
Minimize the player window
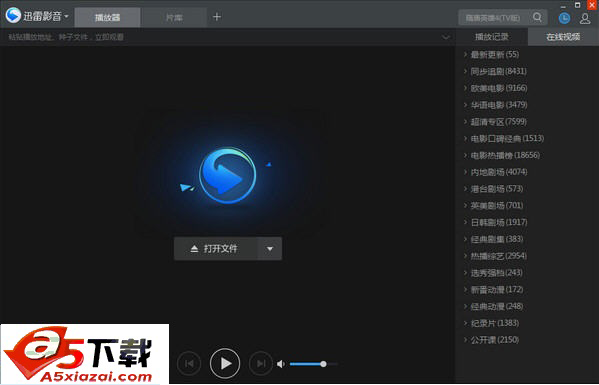564,6
